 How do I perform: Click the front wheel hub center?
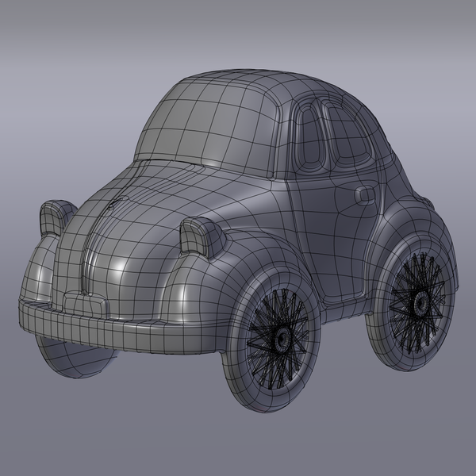click(x=281, y=339)
